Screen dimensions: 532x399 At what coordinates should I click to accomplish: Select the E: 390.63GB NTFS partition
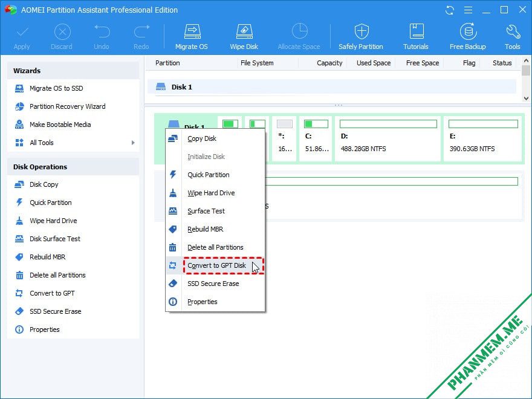click(483, 139)
